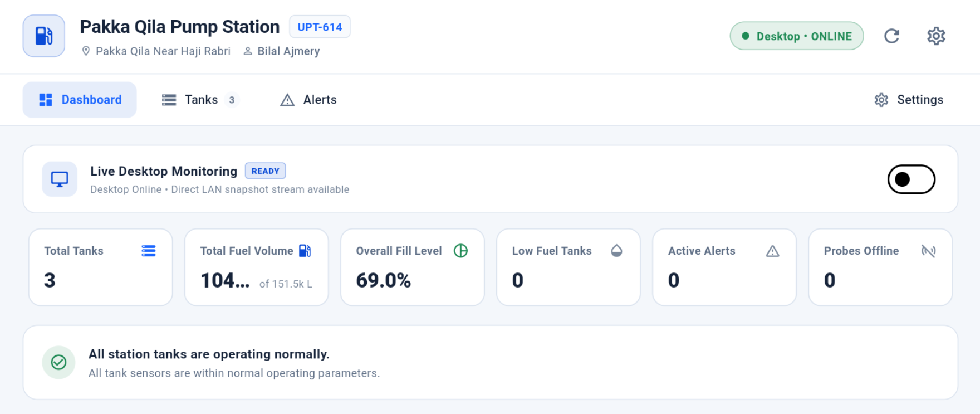Click the Total Fuel Volume pump icon
This screenshot has width=980, height=414.
click(305, 251)
